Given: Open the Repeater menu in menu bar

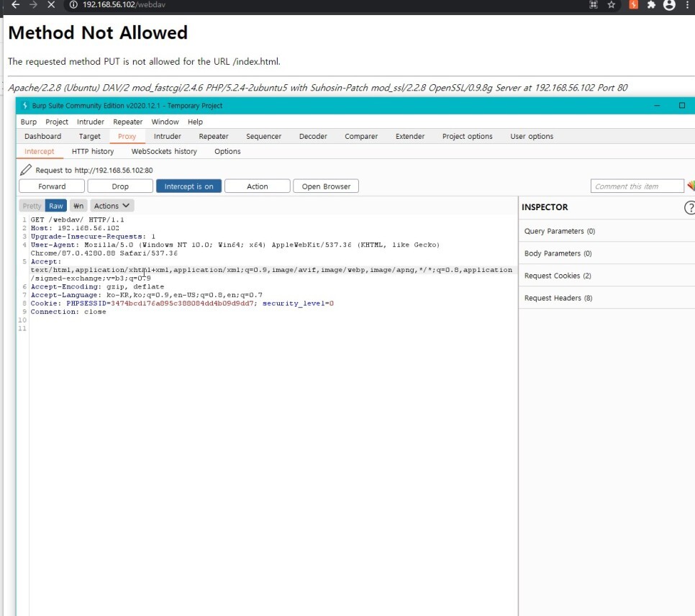Looking at the screenshot, I should 127,122.
